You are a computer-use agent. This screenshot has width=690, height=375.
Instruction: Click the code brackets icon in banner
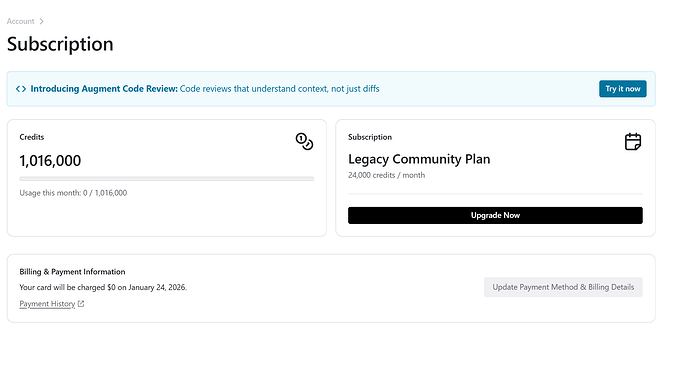[x=21, y=89]
